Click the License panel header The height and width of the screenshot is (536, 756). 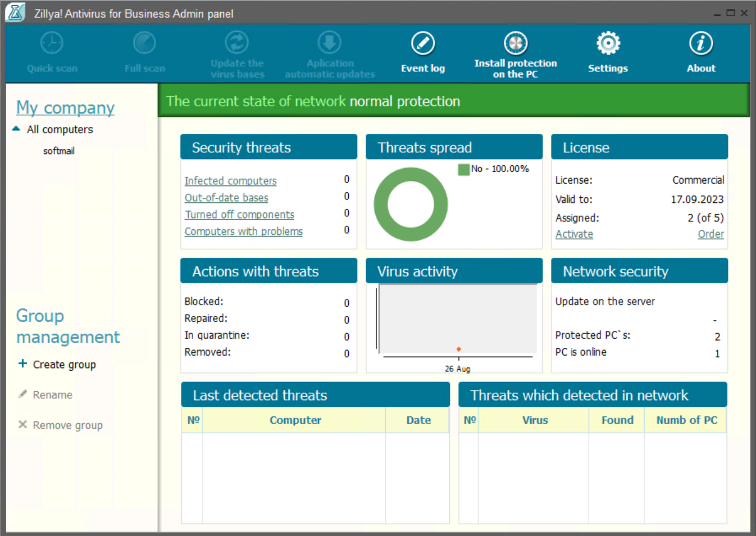click(x=639, y=147)
